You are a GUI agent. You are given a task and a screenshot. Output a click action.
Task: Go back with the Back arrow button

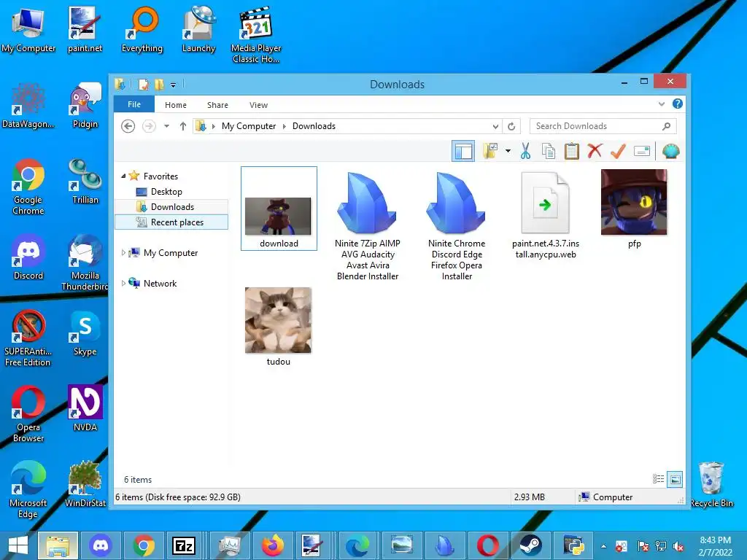[x=128, y=126]
